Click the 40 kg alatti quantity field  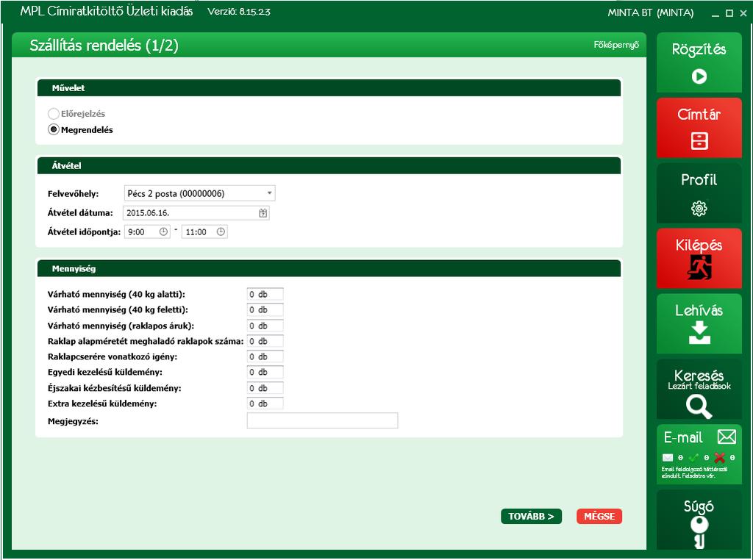tap(265, 294)
